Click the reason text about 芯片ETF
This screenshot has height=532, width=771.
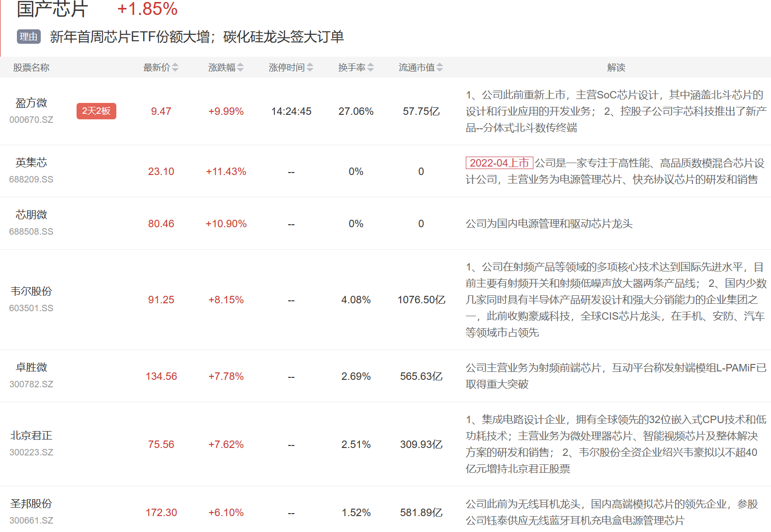coord(197,37)
